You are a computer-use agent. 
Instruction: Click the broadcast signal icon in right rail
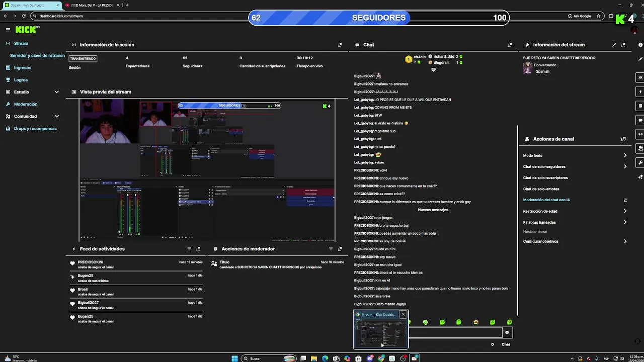point(640,134)
